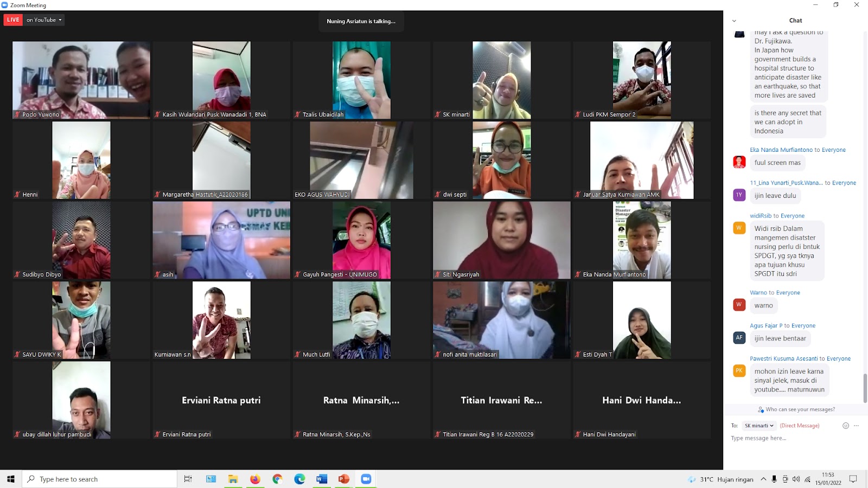Click the chat panel scrollbar
The height and width of the screenshot is (488, 868).
[x=865, y=387]
